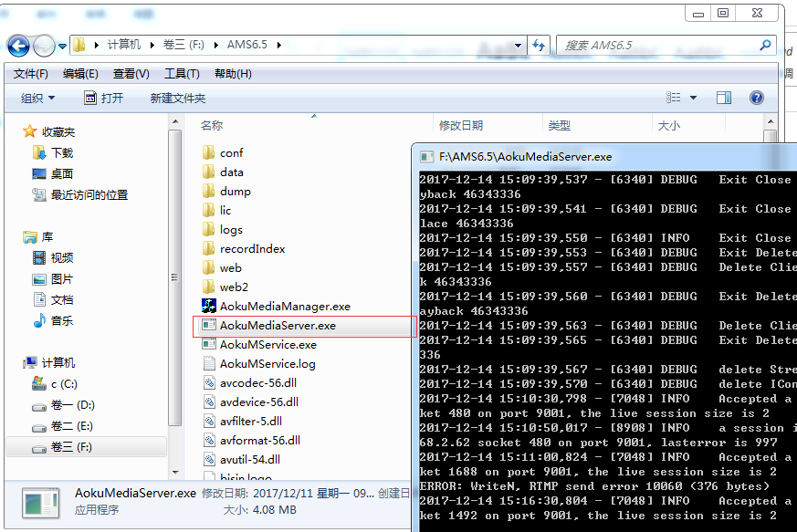Select drive 卷一 (D:)
797x532 pixels.
(64, 405)
